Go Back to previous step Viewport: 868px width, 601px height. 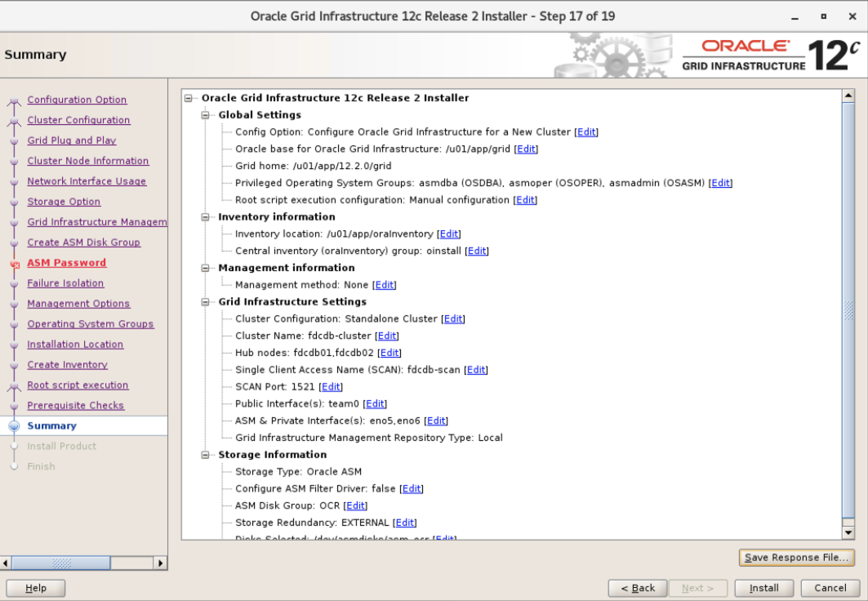(x=638, y=588)
